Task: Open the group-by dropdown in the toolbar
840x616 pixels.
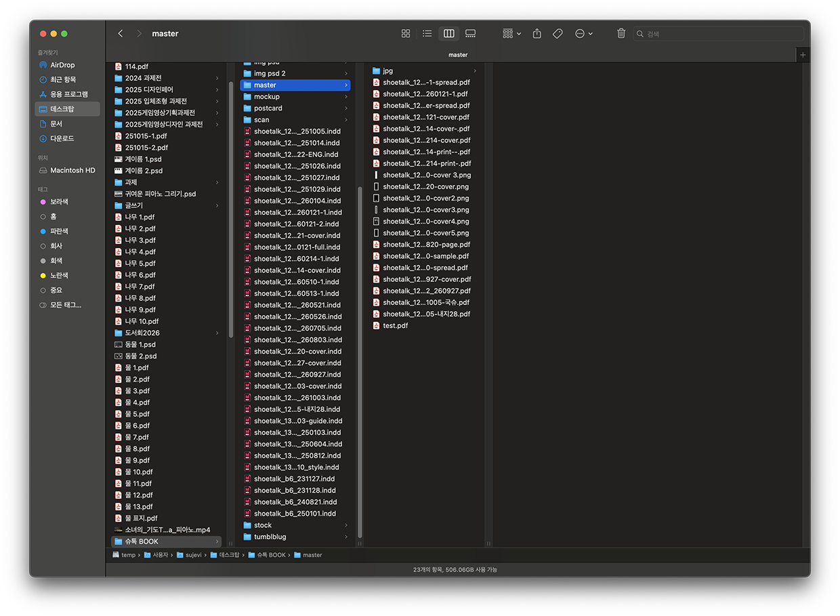Action: 512,33
